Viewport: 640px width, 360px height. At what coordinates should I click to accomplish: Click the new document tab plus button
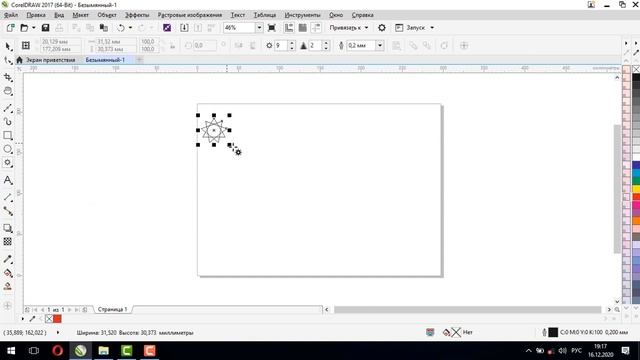[139, 60]
